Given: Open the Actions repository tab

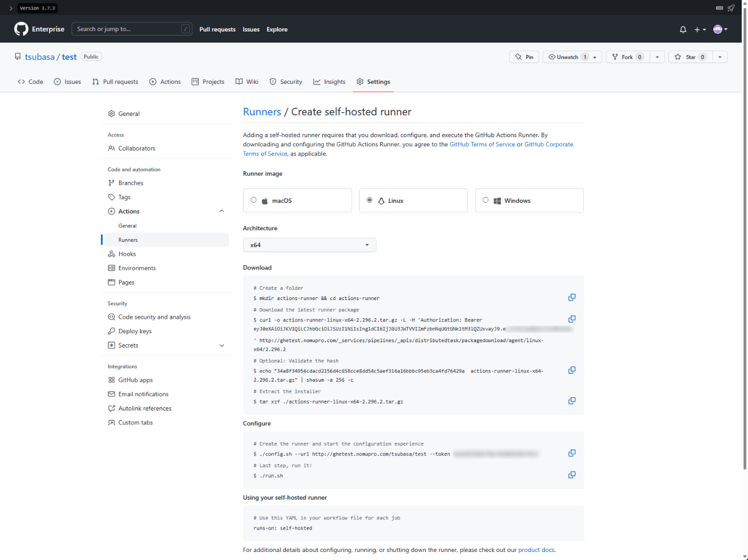Looking at the screenshot, I should pyautogui.click(x=165, y=82).
